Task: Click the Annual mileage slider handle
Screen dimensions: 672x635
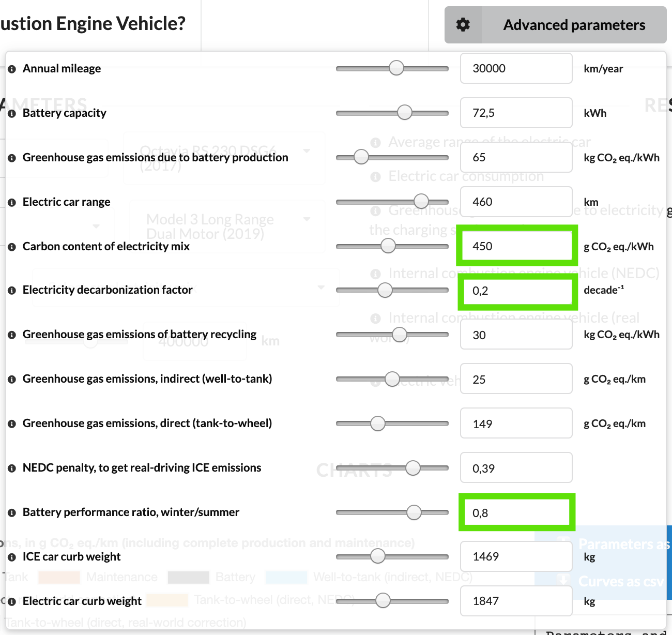Action: pos(396,68)
